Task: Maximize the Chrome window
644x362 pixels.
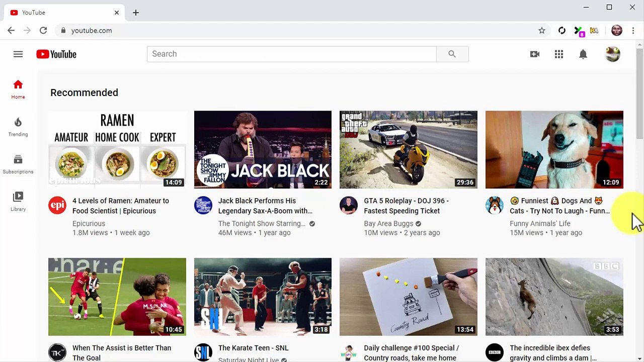Action: (x=609, y=7)
